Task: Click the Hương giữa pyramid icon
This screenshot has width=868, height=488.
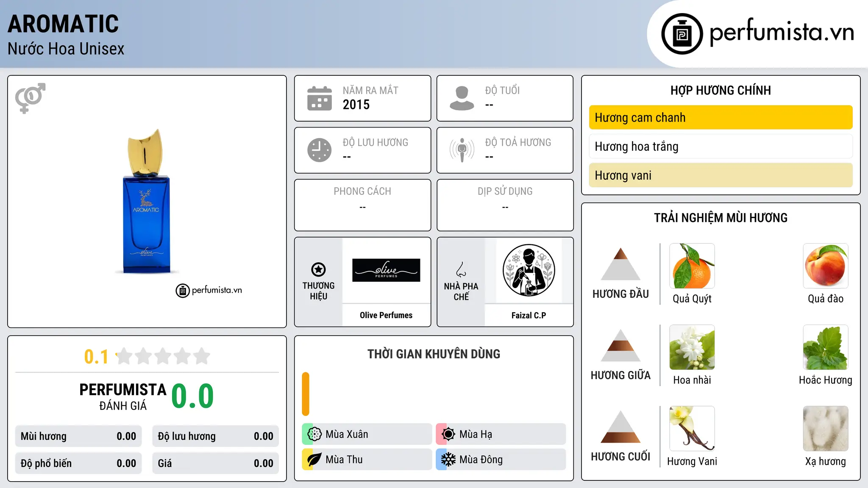Action: 620,345
